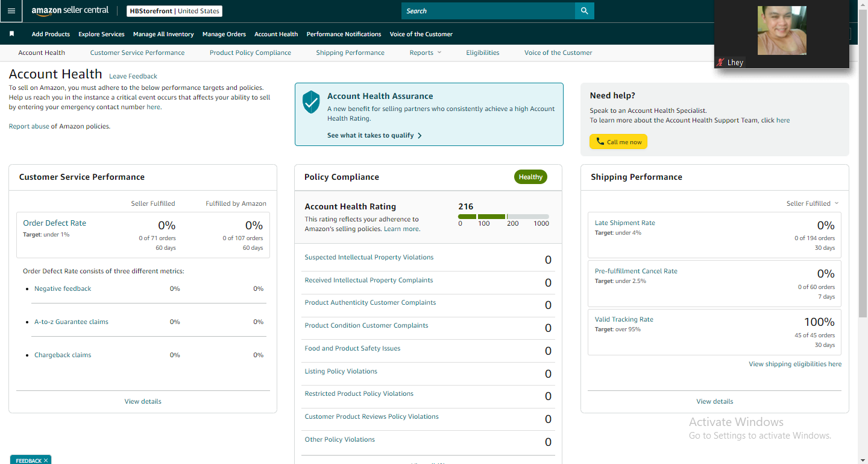Open the Late Shipment Rate link
Image resolution: width=868 pixels, height=464 pixels.
(x=625, y=223)
